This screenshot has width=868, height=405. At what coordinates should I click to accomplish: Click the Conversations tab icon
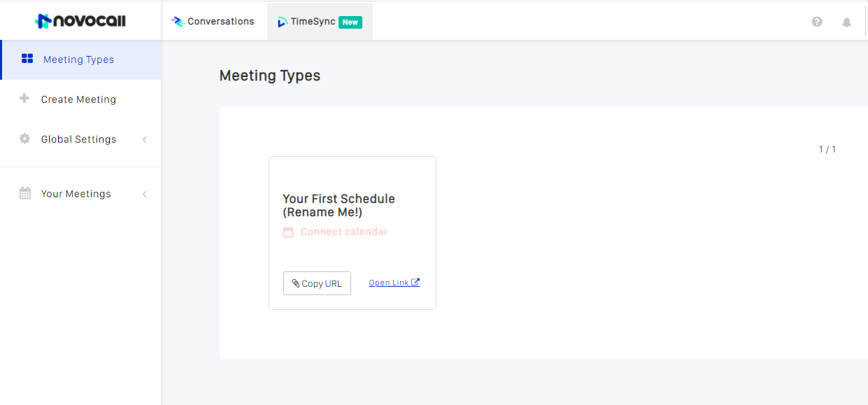click(x=178, y=22)
